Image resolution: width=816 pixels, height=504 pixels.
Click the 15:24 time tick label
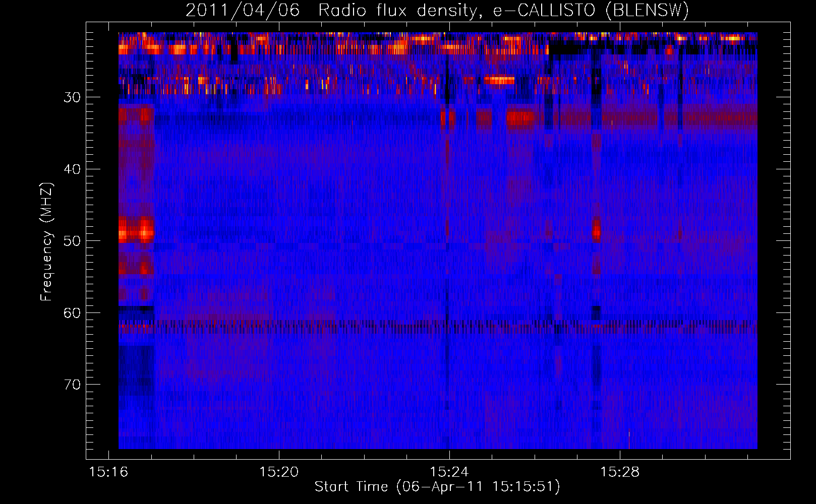(x=449, y=472)
